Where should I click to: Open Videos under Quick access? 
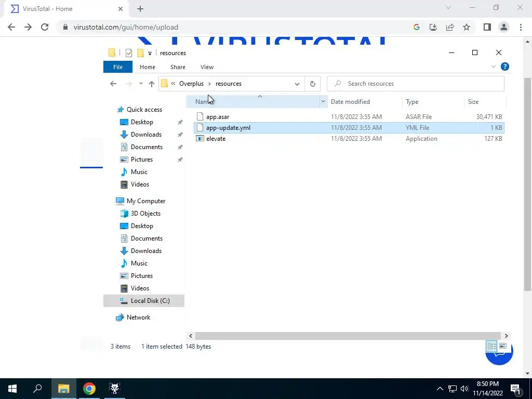(140, 184)
